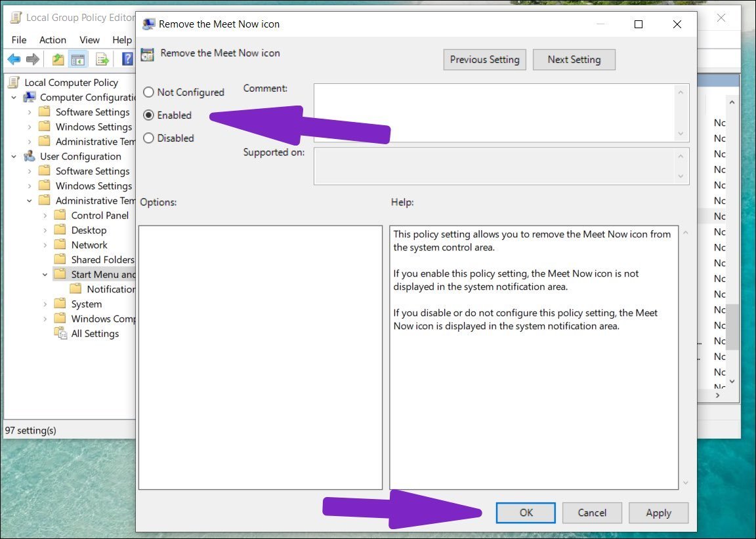This screenshot has height=539, width=756.
Task: Open the Action menu
Action: (52, 39)
